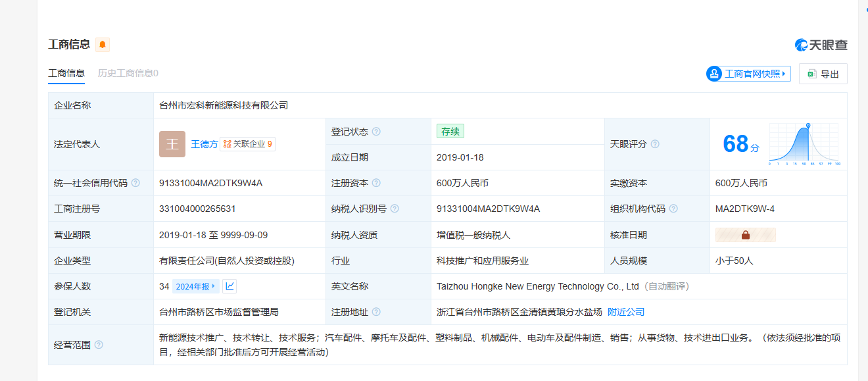Click the Tianyan score distribution chart
868x381 pixels.
tap(804, 144)
